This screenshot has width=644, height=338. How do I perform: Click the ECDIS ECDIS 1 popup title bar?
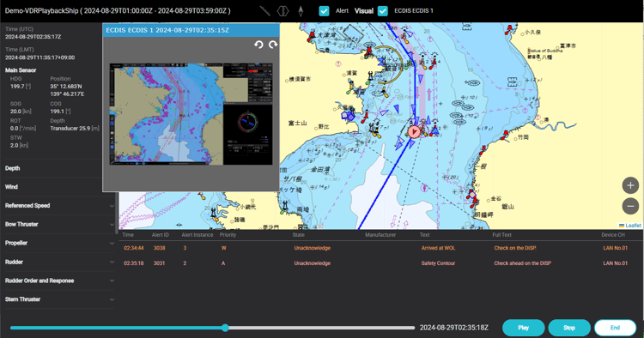[191, 30]
